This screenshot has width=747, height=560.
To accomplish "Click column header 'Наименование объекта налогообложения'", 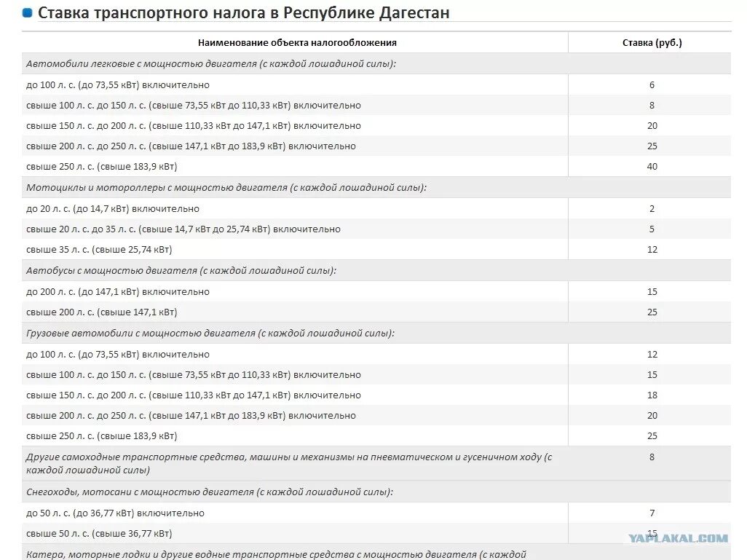I will coord(297,43).
